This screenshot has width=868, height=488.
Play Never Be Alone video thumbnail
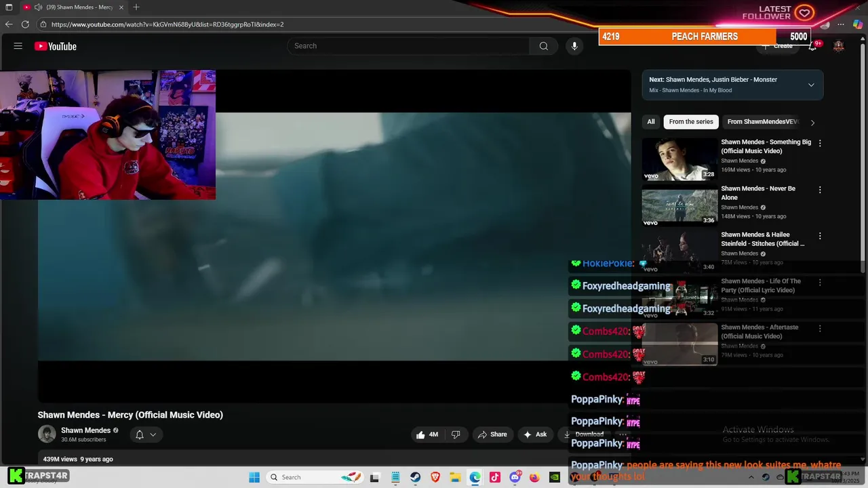point(679,205)
